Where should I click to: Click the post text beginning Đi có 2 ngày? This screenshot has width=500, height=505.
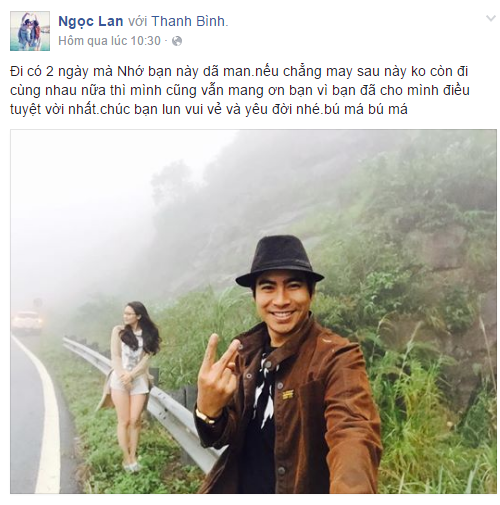pyautogui.click(x=240, y=90)
